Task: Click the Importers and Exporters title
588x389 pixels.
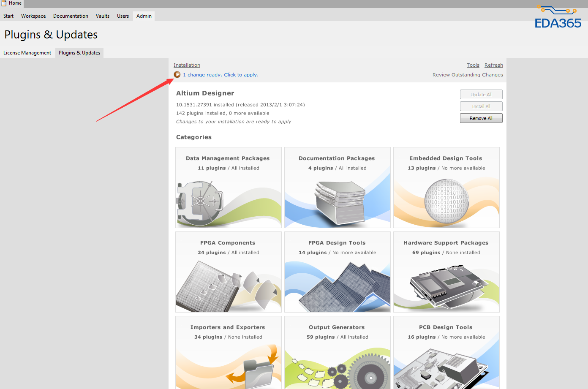Action: click(228, 327)
